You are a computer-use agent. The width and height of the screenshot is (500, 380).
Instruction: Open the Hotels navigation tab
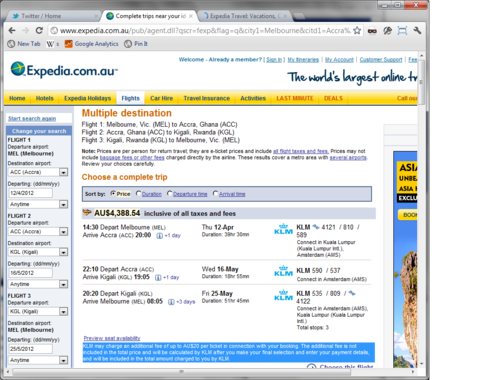click(45, 98)
